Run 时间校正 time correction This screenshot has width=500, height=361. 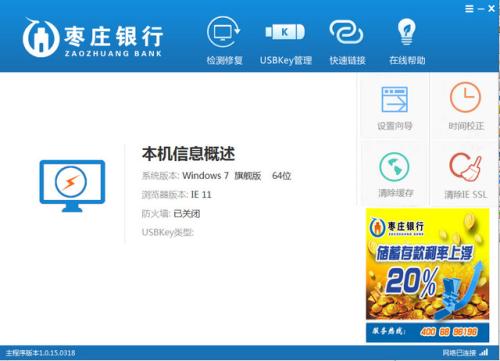465,107
